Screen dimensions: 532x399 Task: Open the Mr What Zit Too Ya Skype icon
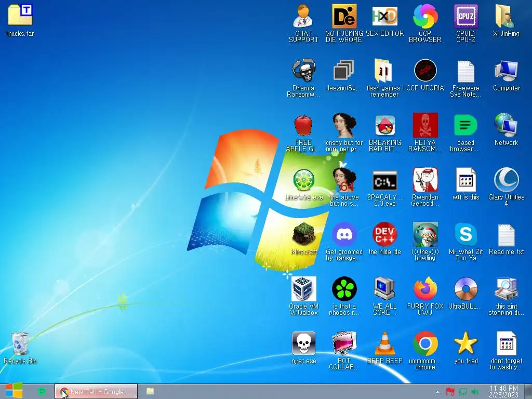pos(465,242)
